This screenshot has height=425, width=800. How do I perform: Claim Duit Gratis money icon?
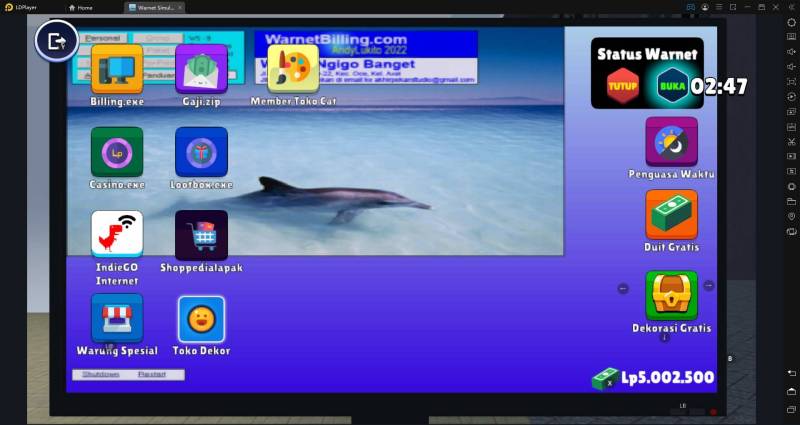[x=671, y=215]
